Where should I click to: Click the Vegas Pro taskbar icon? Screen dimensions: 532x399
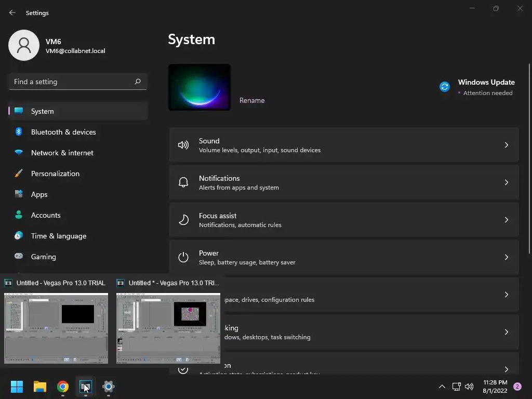click(86, 387)
